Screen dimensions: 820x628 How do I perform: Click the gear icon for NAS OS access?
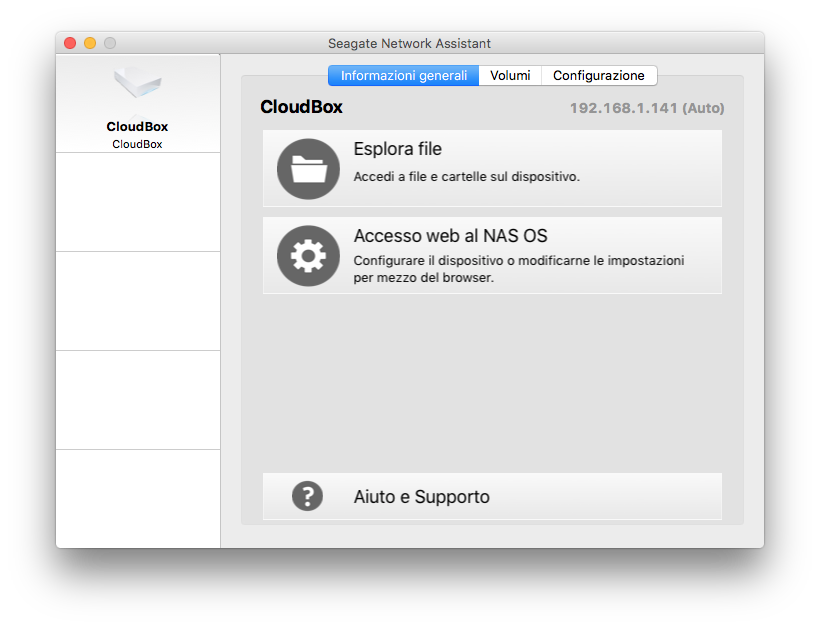[309, 256]
